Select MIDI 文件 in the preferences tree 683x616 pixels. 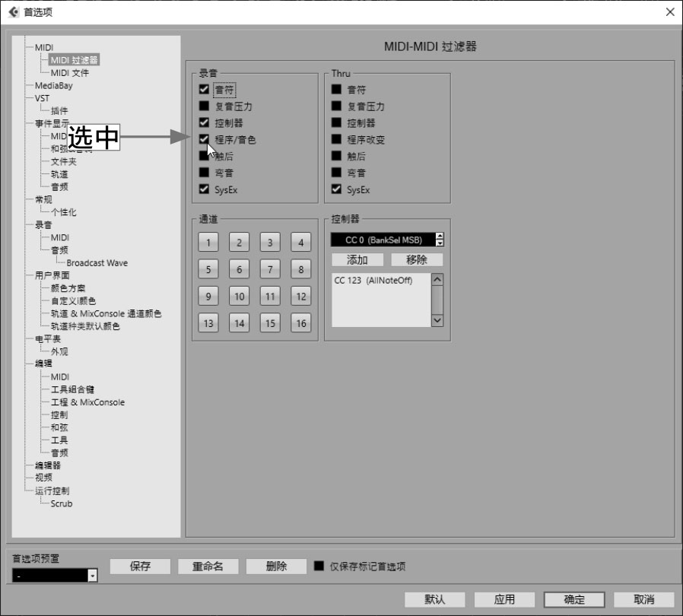pos(69,73)
